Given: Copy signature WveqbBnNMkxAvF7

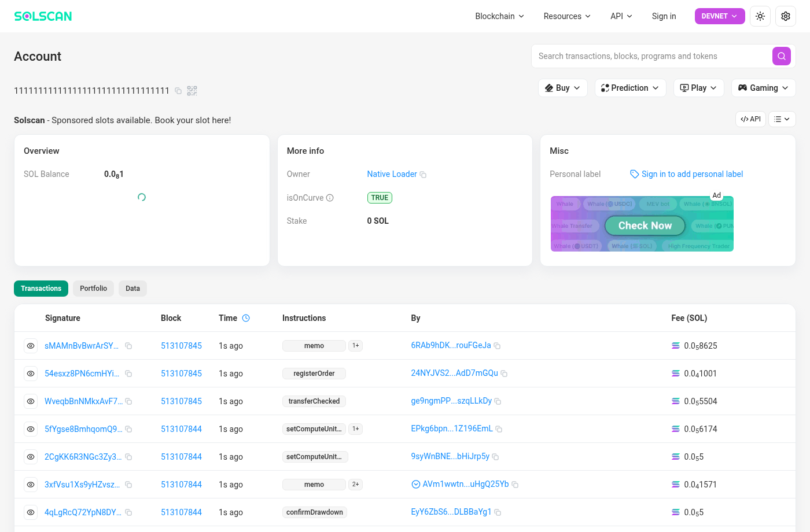Looking at the screenshot, I should coord(128,401).
